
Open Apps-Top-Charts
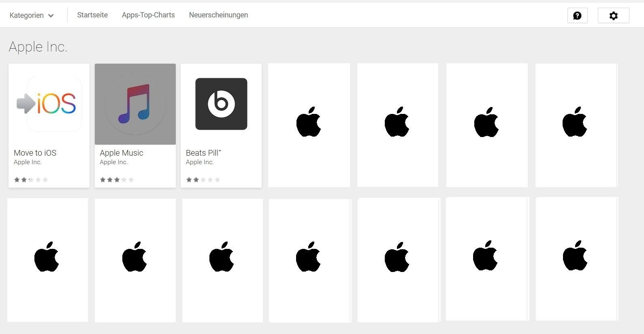click(x=148, y=15)
